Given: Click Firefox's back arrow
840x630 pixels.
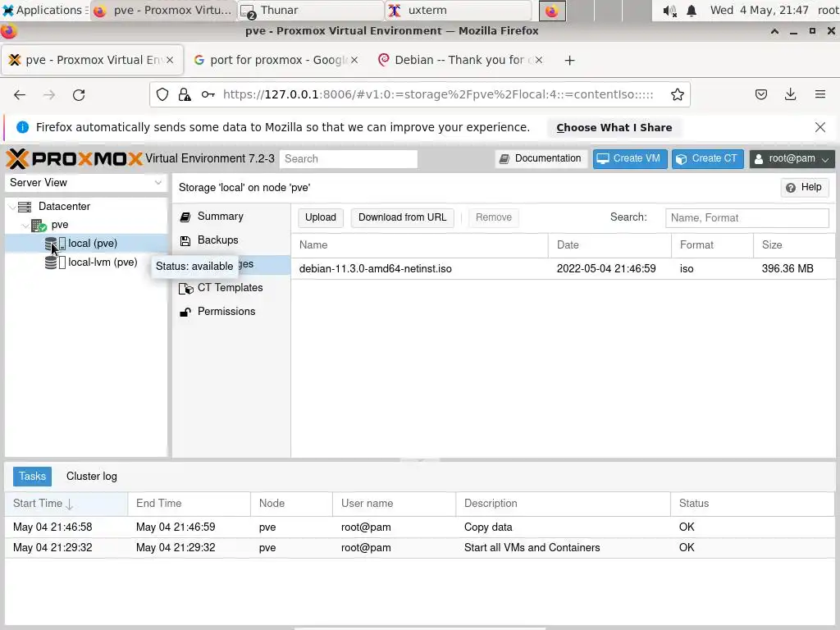Looking at the screenshot, I should pyautogui.click(x=20, y=95).
